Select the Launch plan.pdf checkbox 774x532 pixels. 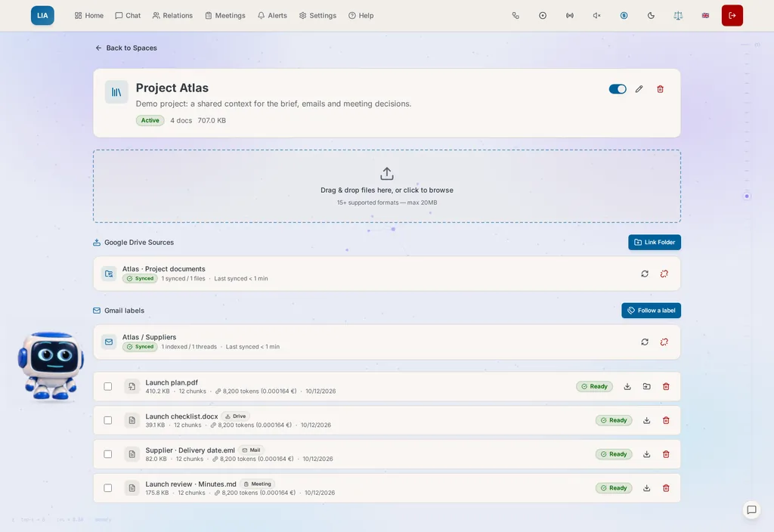pos(107,386)
